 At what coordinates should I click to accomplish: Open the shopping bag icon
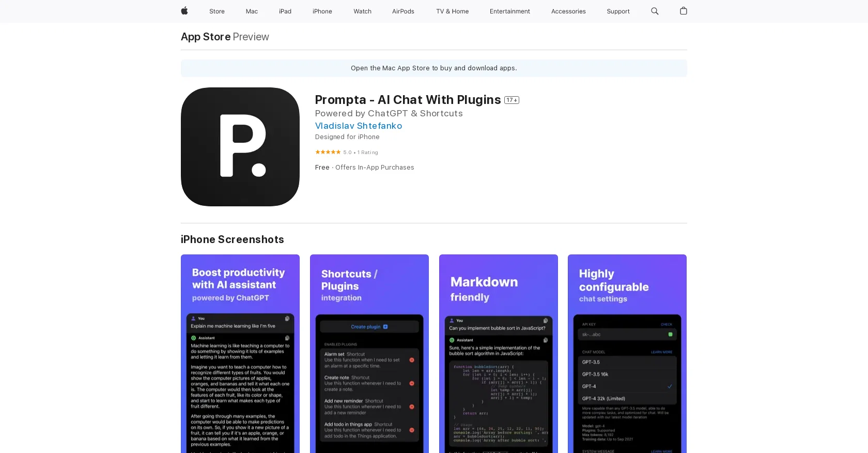point(684,11)
